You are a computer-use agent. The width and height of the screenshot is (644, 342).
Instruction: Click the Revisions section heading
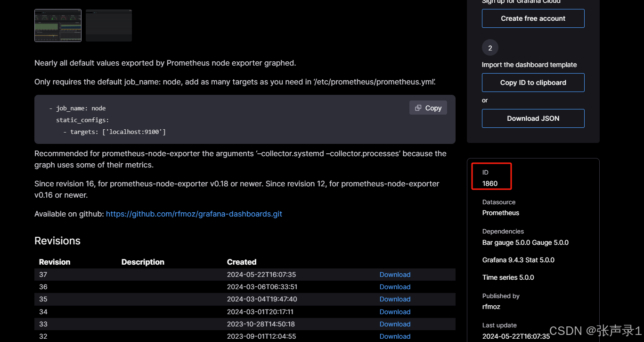[x=57, y=241]
